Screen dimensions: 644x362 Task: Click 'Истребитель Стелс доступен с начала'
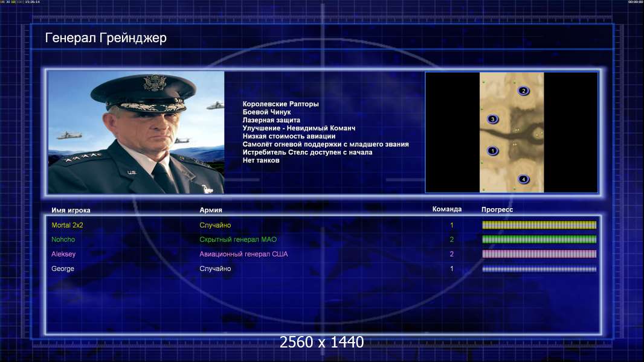pyautogui.click(x=308, y=152)
